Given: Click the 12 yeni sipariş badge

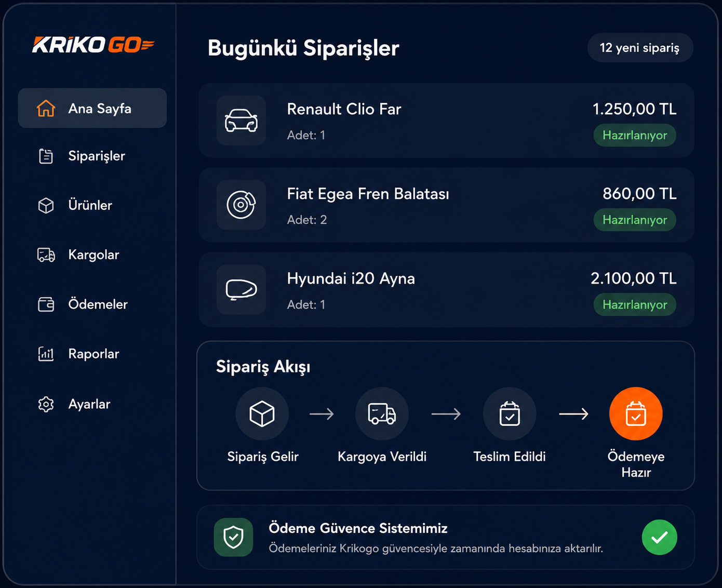Looking at the screenshot, I should [640, 48].
